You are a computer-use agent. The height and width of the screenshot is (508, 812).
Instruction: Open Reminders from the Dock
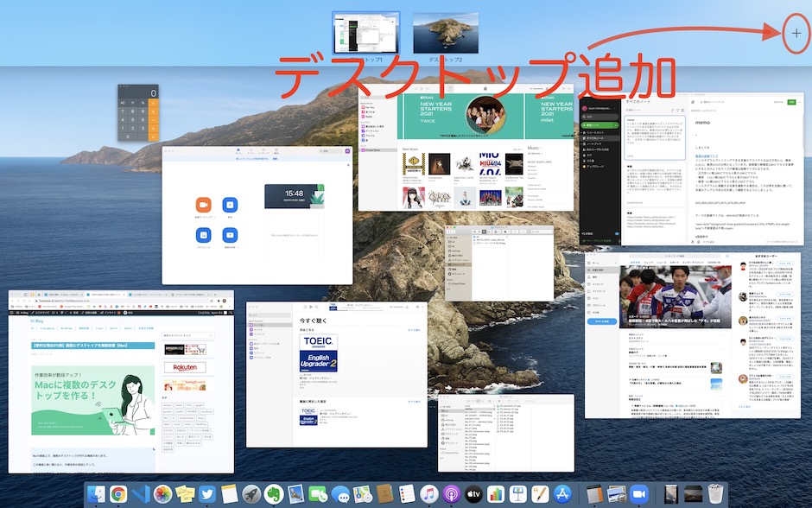pos(407,494)
